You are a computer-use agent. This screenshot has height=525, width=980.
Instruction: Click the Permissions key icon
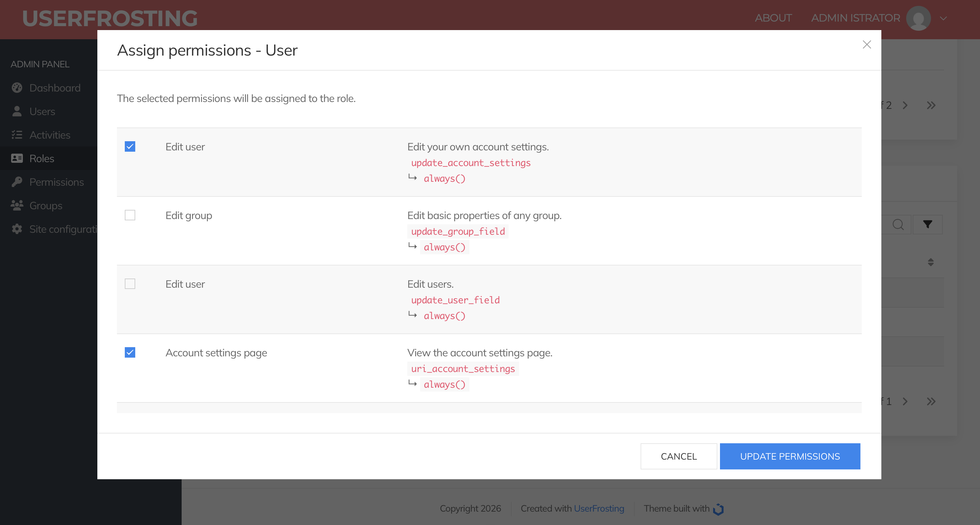point(17,182)
